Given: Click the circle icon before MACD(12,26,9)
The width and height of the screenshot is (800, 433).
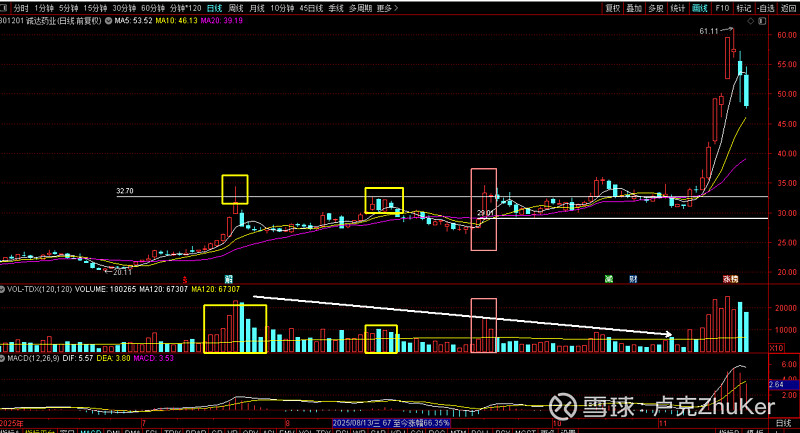Looking at the screenshot, I should [3, 358].
